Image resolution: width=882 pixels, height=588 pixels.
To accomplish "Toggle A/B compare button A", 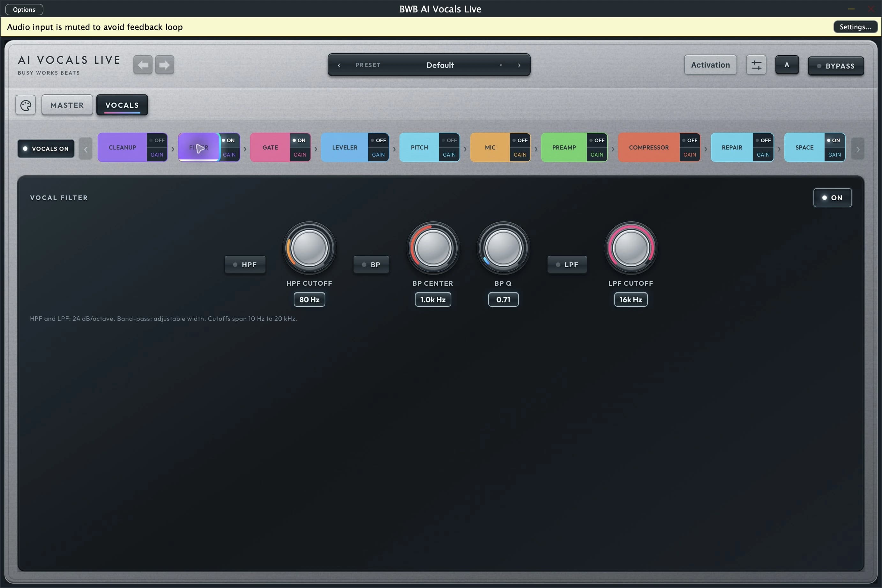I will 787,65.
